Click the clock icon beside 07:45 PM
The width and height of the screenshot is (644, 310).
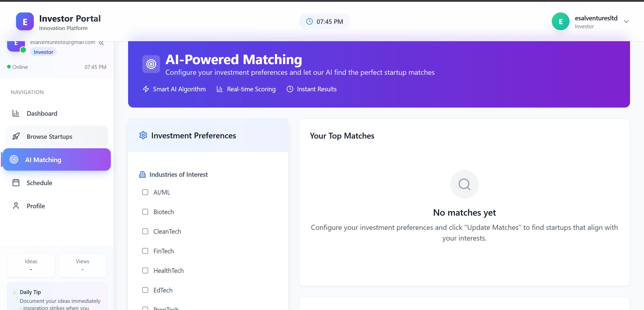(309, 21)
